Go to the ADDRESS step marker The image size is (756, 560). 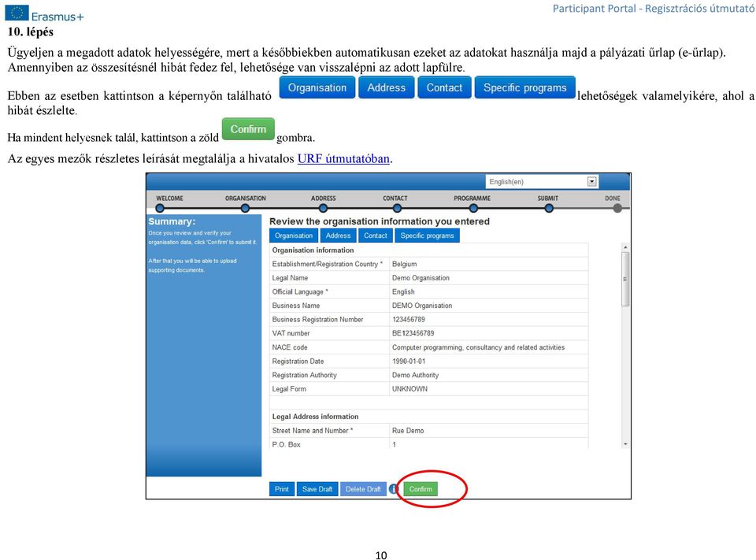[323, 209]
